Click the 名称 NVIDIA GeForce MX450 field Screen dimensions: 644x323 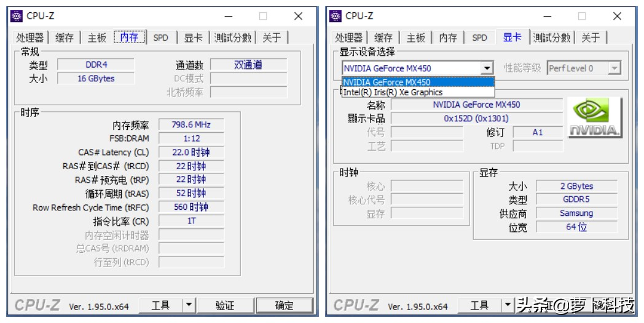pos(476,105)
